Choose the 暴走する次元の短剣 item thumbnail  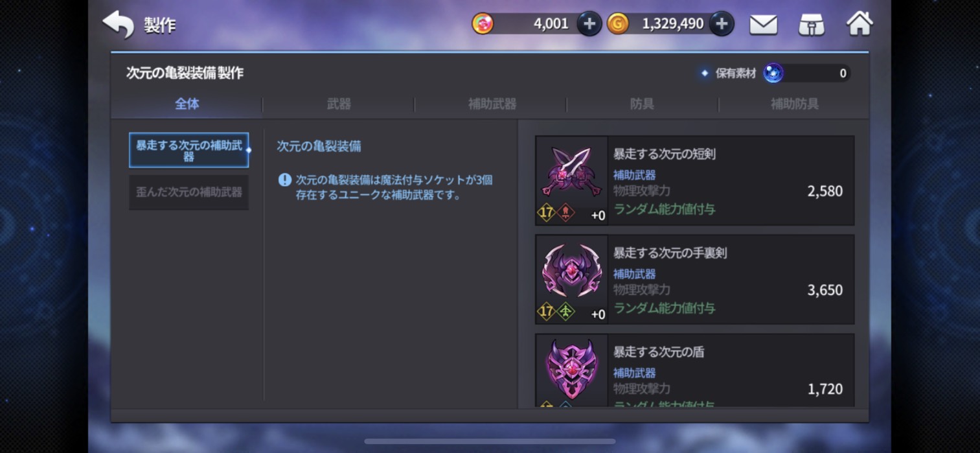coord(571,180)
